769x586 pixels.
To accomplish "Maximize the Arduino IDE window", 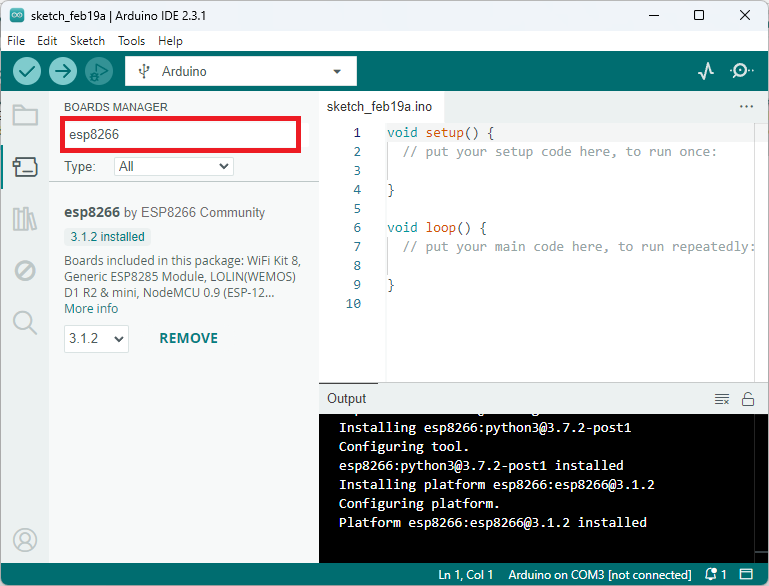I will (x=699, y=15).
